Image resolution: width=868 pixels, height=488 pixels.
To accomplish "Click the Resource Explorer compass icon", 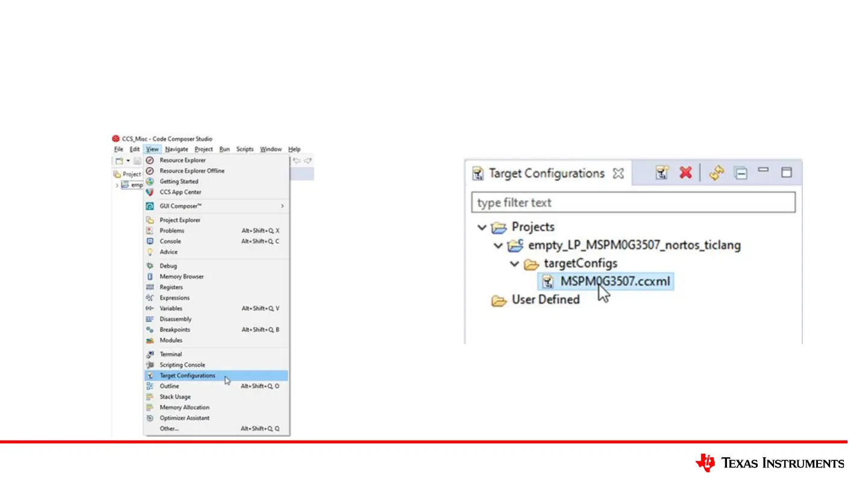I will click(150, 160).
